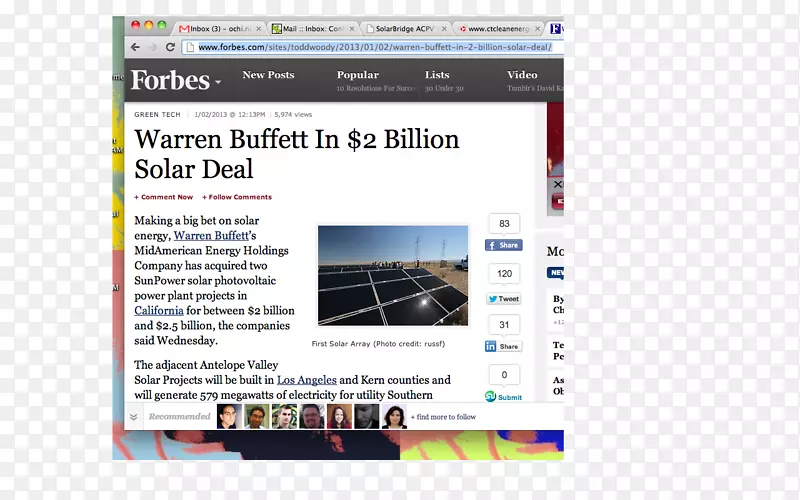
Task: Click the Twitter Tweet button
Action: [504, 299]
